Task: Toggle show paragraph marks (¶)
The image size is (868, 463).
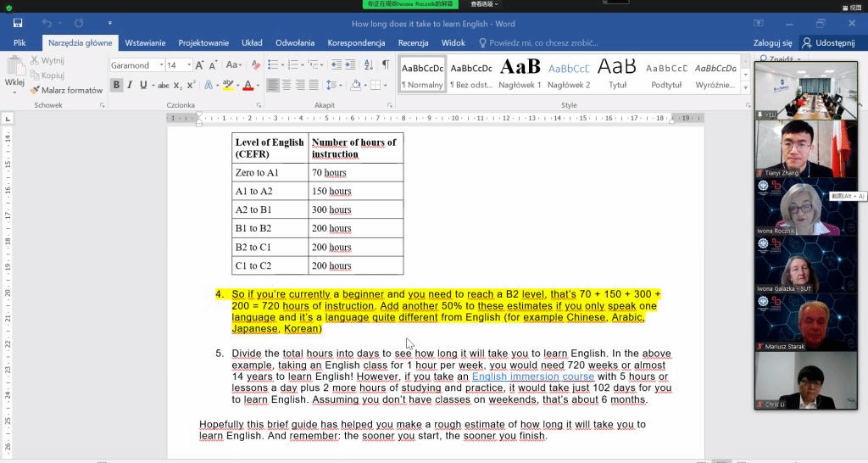Action: pyautogui.click(x=385, y=65)
